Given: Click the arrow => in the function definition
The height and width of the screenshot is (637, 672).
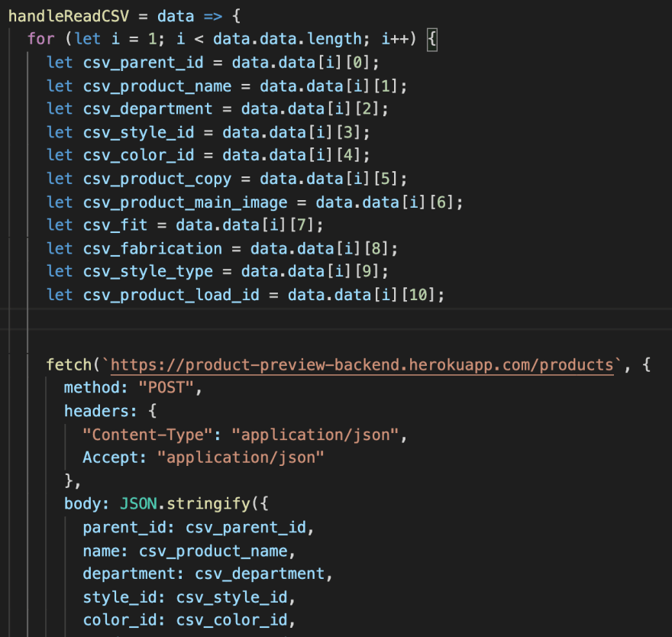Looking at the screenshot, I should click(213, 16).
